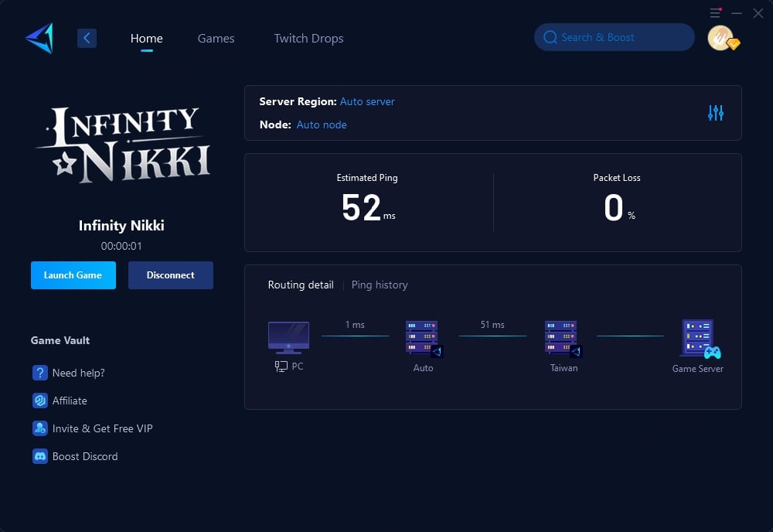The height and width of the screenshot is (532, 773).
Task: Click the 52 ms estimated ping value
Action: pos(368,207)
